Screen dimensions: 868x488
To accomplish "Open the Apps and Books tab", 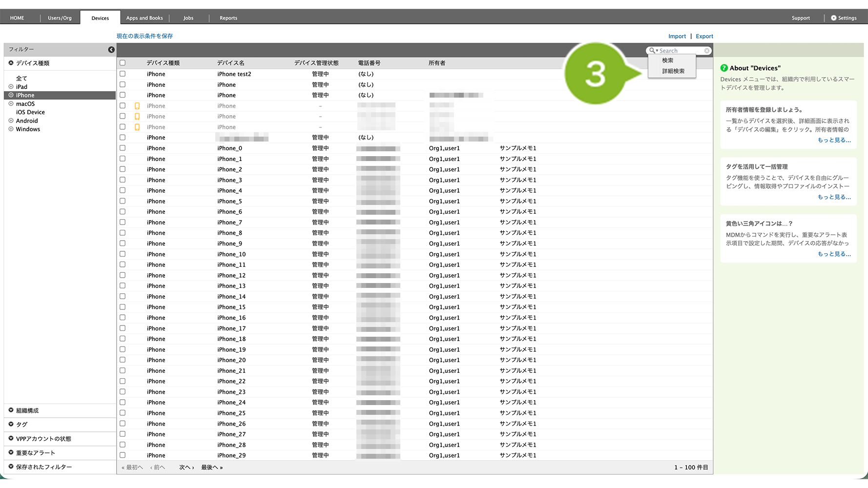I will pos(145,18).
